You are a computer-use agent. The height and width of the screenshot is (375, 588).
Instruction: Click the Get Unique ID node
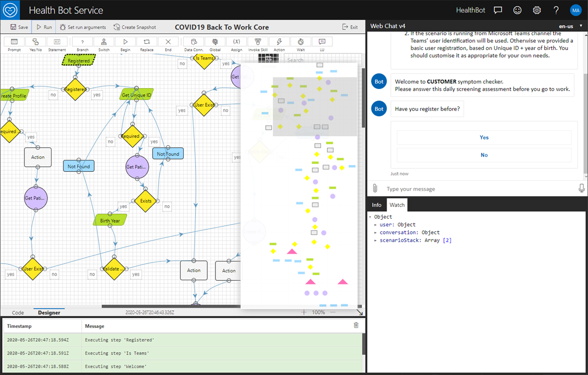click(x=136, y=95)
